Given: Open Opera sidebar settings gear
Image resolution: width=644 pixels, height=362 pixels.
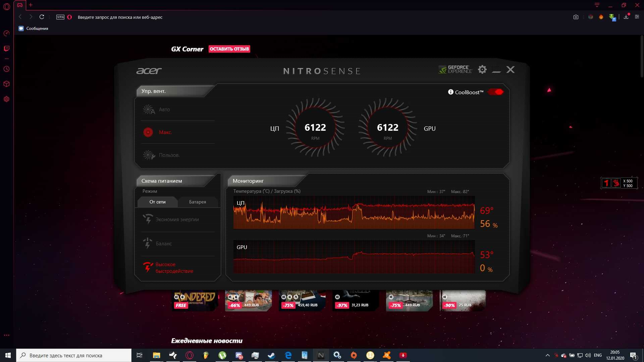Looking at the screenshot, I should (6, 99).
